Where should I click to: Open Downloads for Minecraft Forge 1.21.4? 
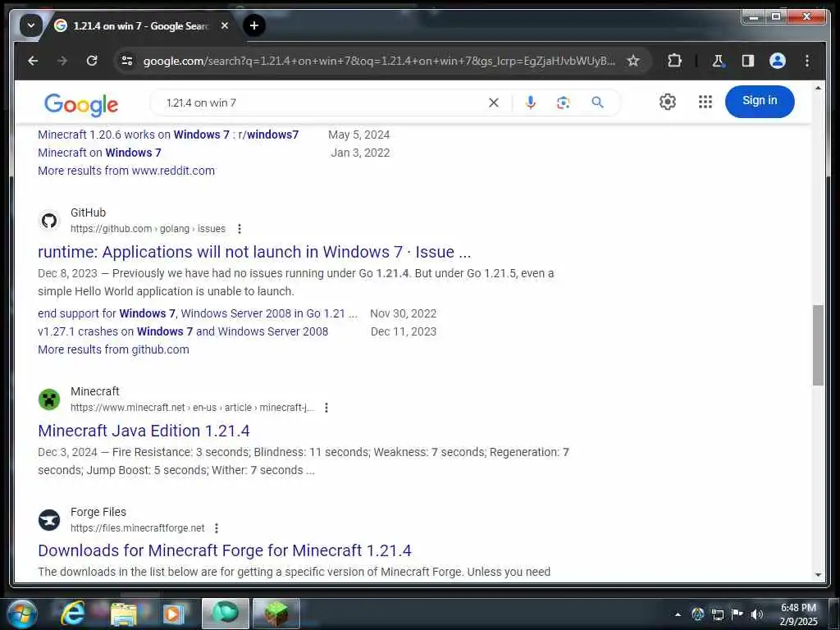[x=225, y=550]
